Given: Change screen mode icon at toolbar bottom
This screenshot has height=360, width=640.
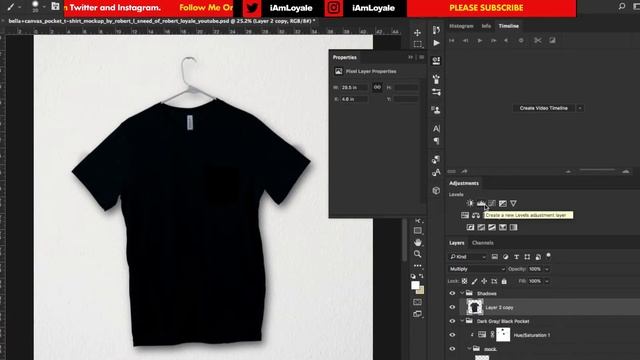Looking at the screenshot, I should point(417,314).
